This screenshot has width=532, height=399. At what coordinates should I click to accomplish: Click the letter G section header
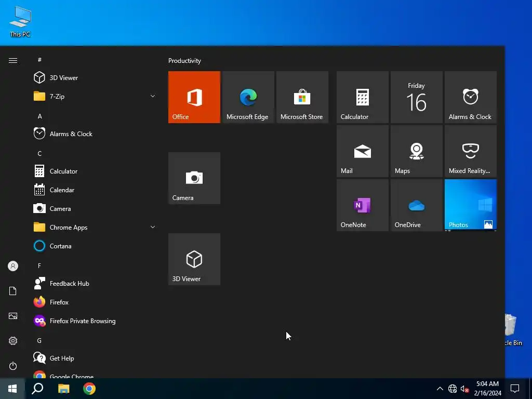(39, 340)
